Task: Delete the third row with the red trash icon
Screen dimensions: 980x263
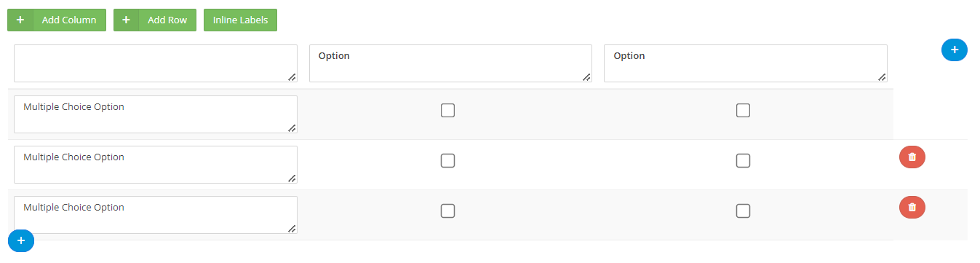Action: tap(912, 207)
